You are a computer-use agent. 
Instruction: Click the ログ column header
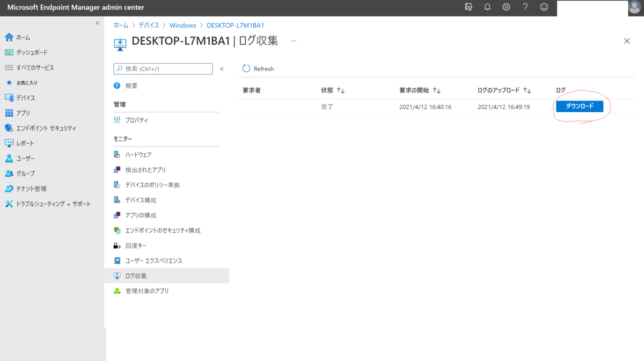pyautogui.click(x=561, y=90)
